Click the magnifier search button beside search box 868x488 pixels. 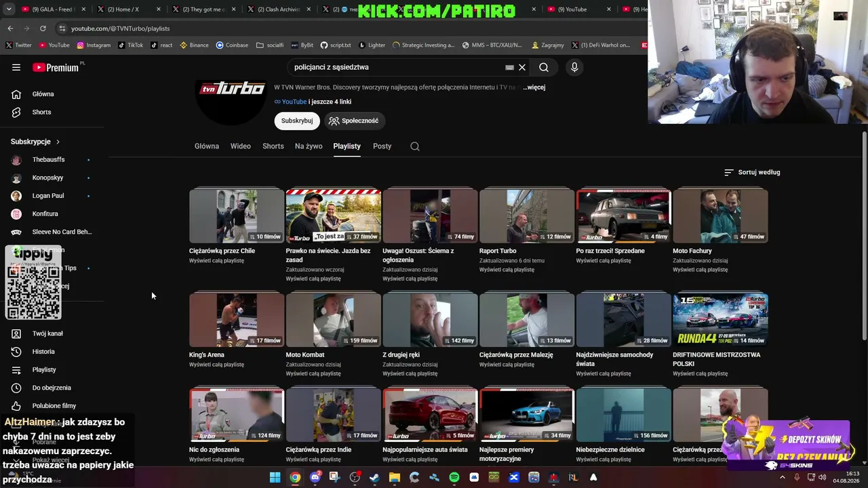pos(544,67)
